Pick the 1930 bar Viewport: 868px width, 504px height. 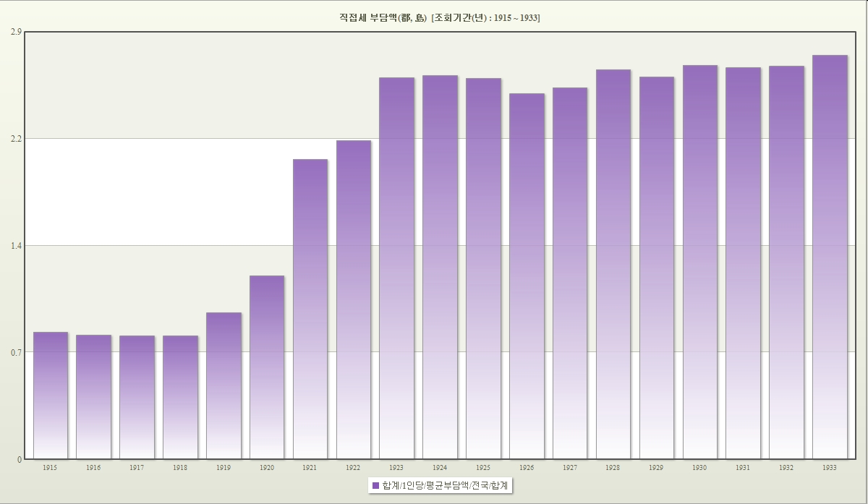click(x=700, y=262)
